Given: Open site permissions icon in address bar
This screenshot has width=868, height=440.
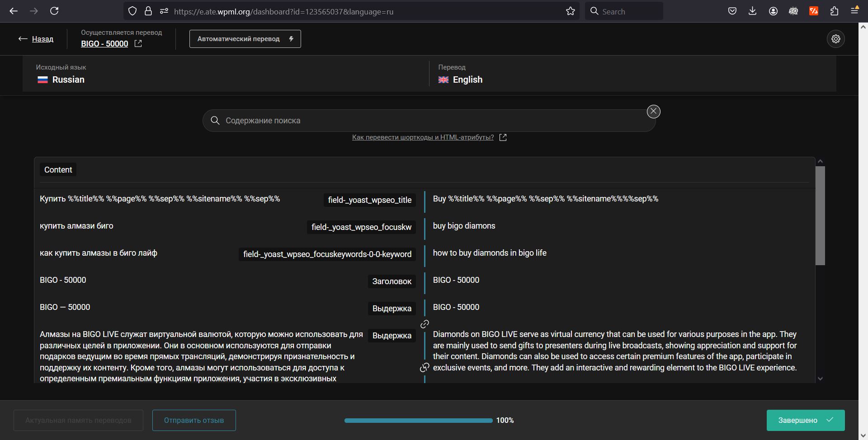Looking at the screenshot, I should 164,11.
